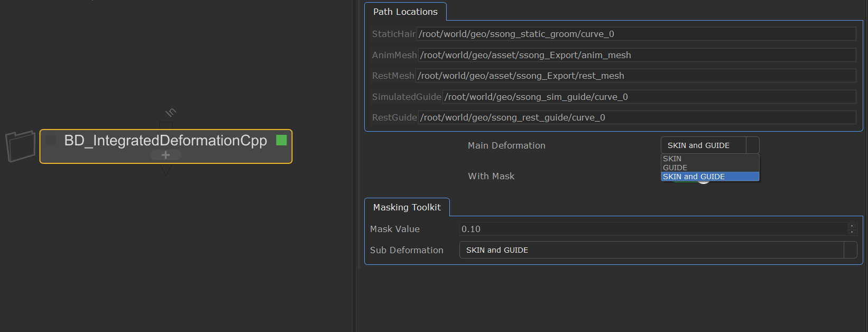Image resolution: width=868 pixels, height=332 pixels.
Task: Click into the RestMesh path field
Action: pyautogui.click(x=635, y=76)
